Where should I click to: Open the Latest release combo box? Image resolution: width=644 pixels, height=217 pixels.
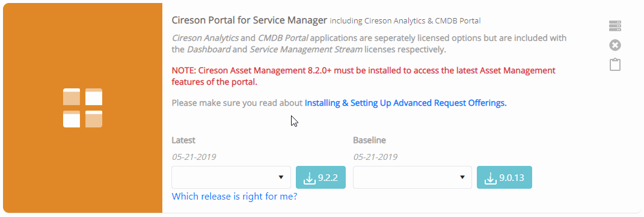point(232,177)
